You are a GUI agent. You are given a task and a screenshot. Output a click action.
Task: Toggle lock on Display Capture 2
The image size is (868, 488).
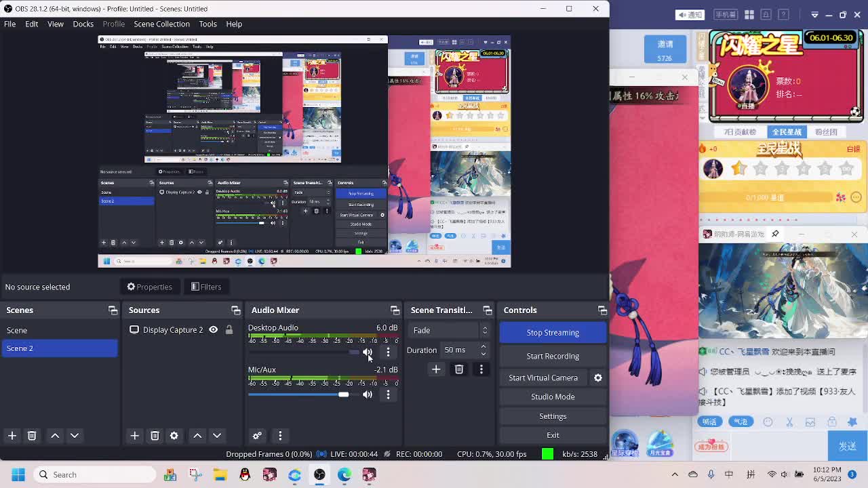click(x=229, y=330)
